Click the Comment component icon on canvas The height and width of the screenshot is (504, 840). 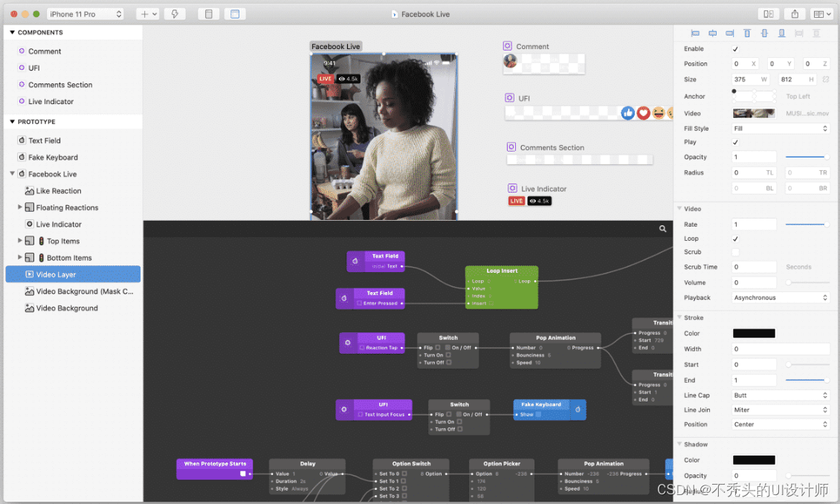click(x=507, y=46)
